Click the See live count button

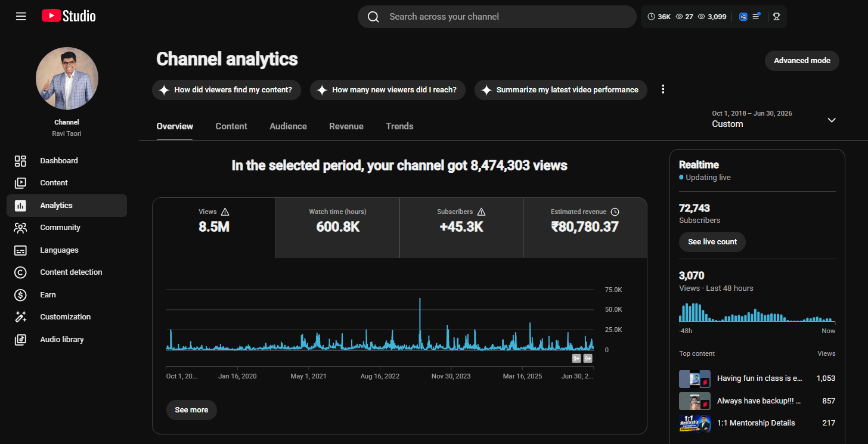pos(712,242)
